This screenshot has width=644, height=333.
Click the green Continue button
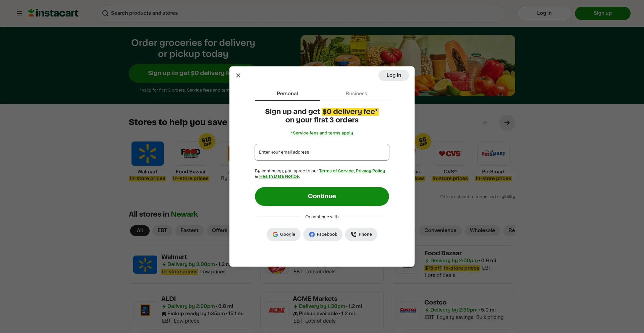(322, 197)
